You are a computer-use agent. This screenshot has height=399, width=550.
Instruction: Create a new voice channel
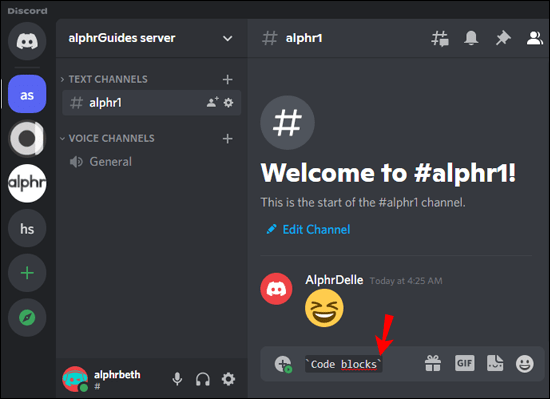pos(227,138)
